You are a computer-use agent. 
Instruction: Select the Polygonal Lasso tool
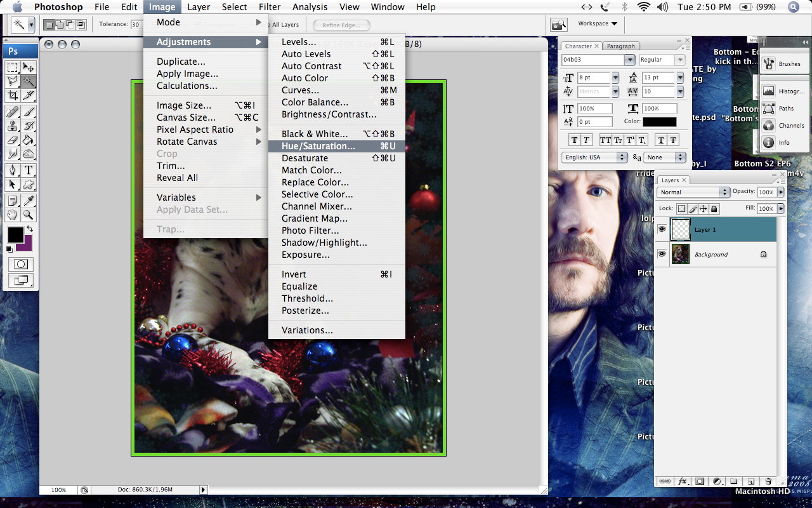pyautogui.click(x=12, y=81)
